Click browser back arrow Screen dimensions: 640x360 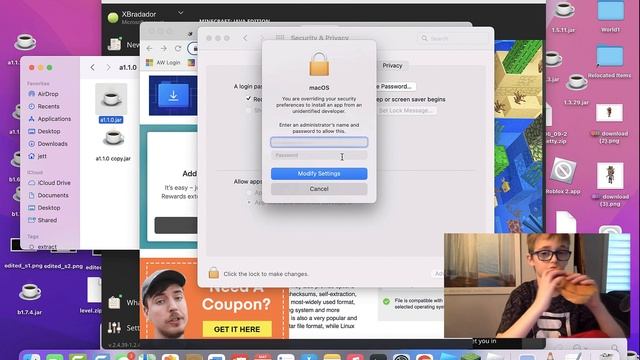(x=149, y=48)
